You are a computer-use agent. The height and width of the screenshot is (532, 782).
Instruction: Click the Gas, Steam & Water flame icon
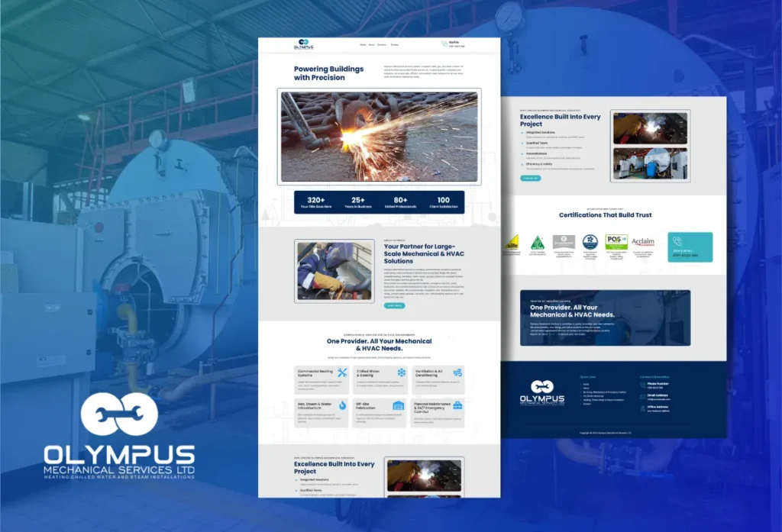point(342,405)
